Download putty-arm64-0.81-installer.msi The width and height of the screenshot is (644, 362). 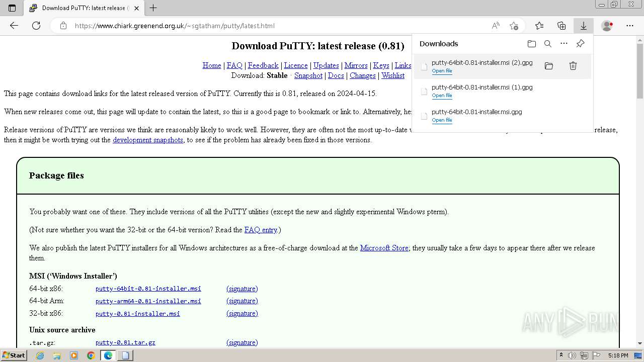tap(148, 301)
